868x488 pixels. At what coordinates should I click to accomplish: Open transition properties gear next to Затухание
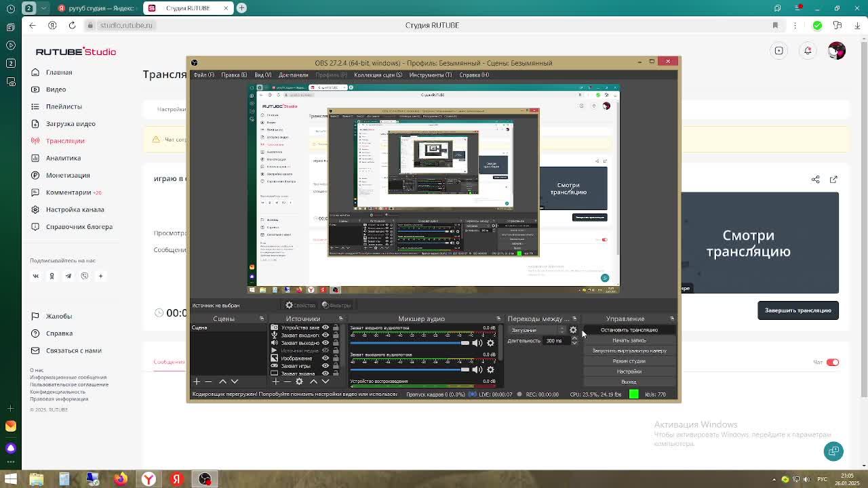573,330
